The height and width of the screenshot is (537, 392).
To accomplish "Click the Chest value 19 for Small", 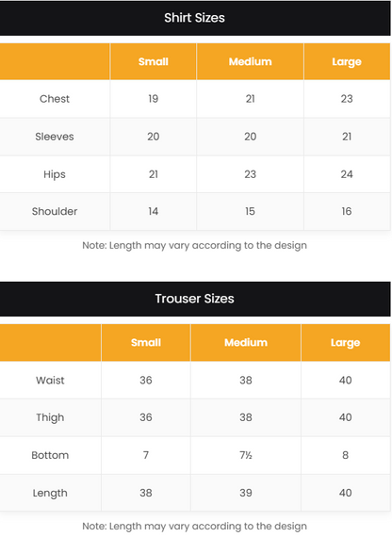I will click(x=154, y=99).
